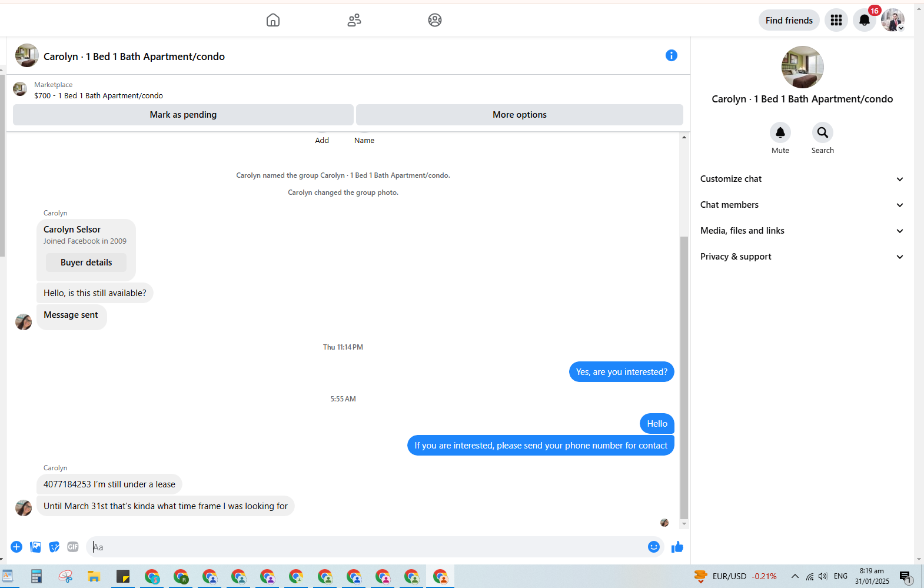Click the chat scrollbar thumb

(x=684, y=377)
